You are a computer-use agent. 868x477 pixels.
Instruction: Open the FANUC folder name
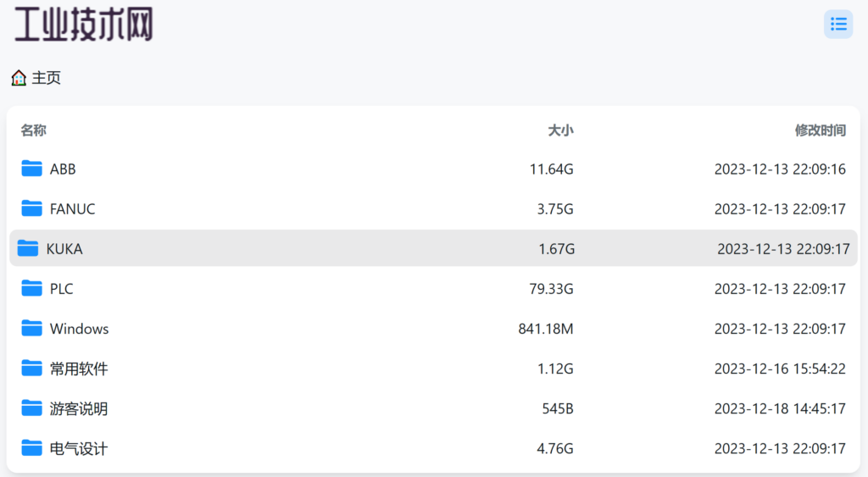click(73, 208)
